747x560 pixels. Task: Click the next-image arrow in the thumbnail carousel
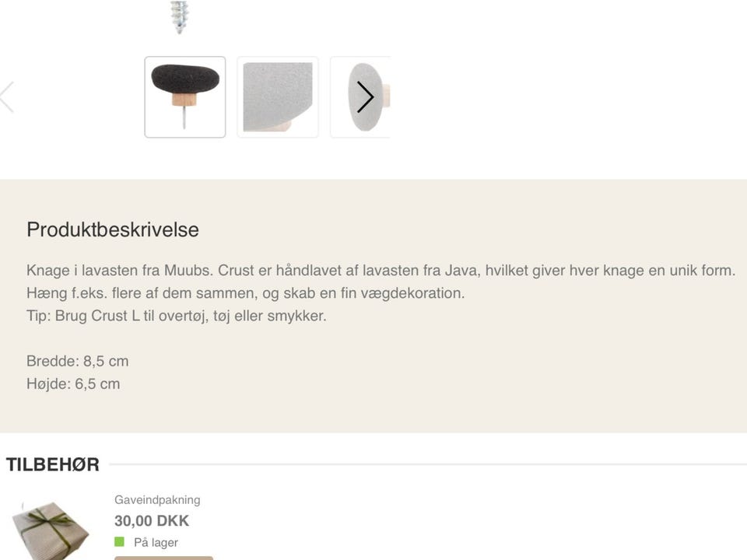click(365, 97)
